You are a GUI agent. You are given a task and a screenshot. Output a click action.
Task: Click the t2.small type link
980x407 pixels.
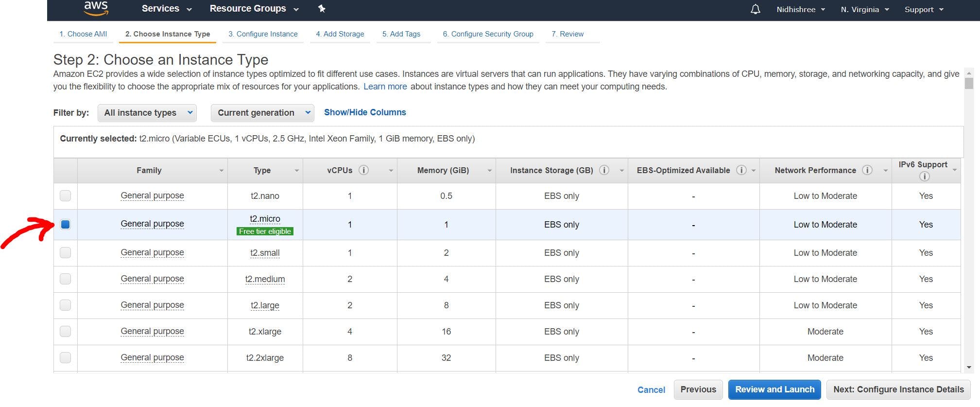click(265, 253)
